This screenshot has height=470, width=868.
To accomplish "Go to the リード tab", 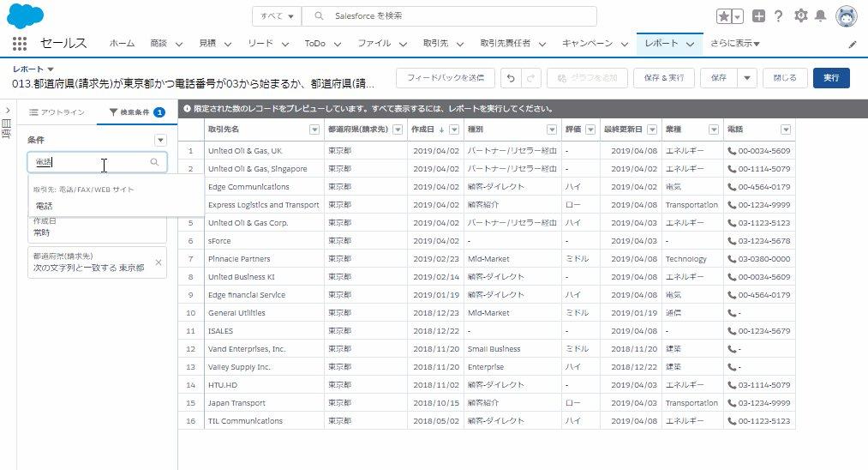I will (260, 43).
